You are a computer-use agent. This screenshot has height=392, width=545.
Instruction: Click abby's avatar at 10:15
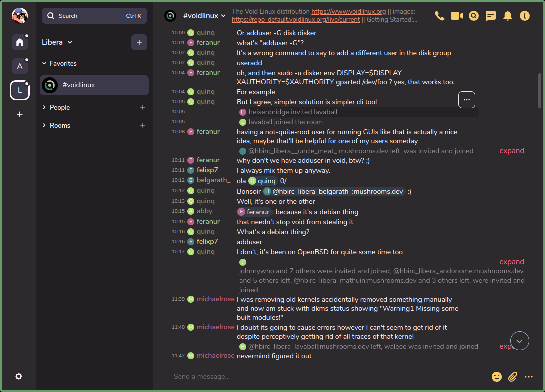[191, 211]
